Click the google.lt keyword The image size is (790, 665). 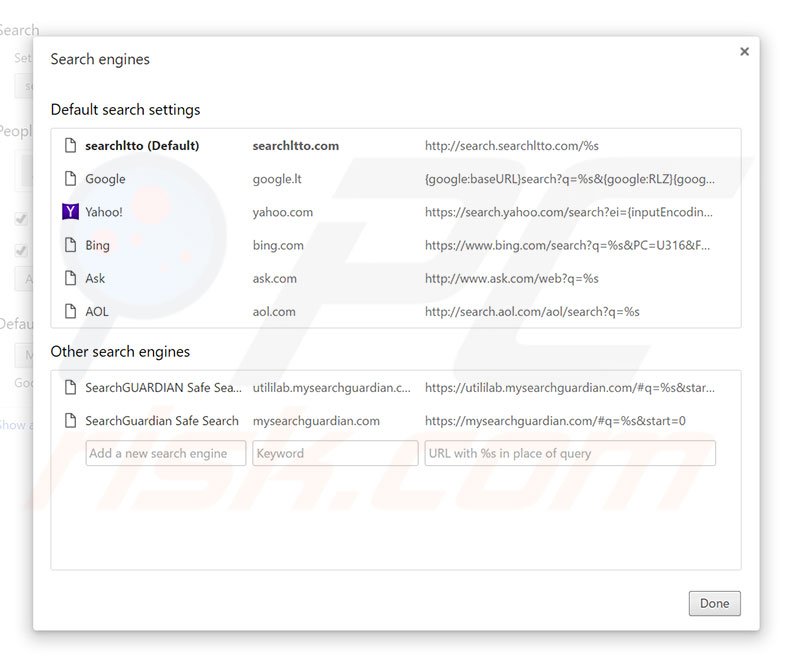(277, 179)
